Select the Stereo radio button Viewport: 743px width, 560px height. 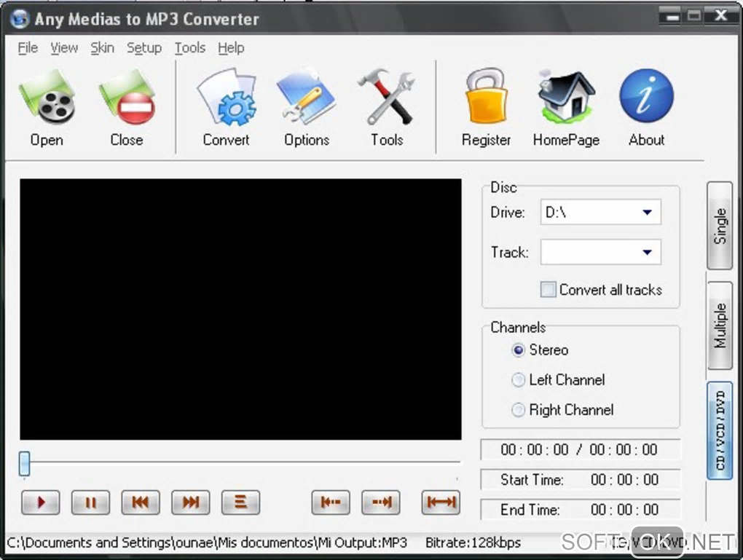coord(519,350)
